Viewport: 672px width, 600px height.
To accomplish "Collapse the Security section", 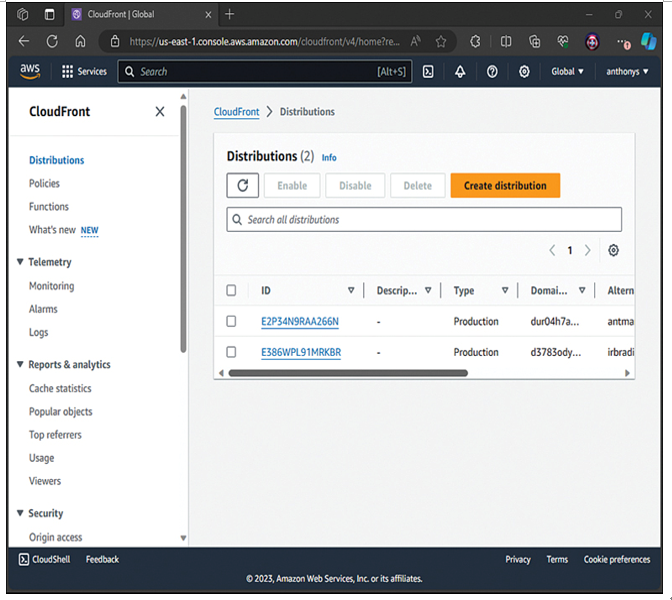I will (20, 513).
